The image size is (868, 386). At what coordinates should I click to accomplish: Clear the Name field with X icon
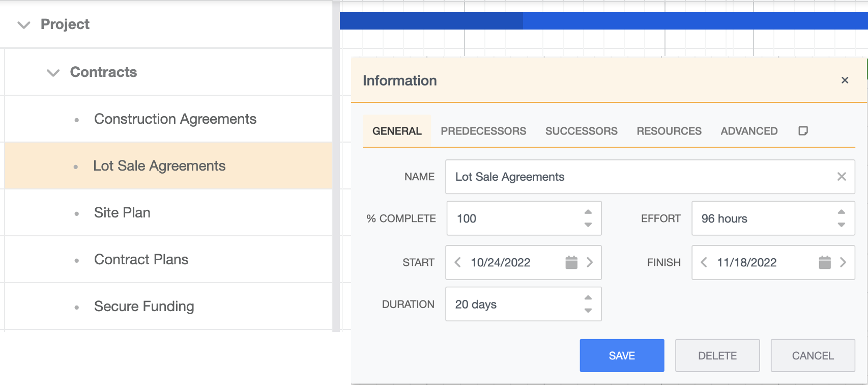tap(842, 177)
